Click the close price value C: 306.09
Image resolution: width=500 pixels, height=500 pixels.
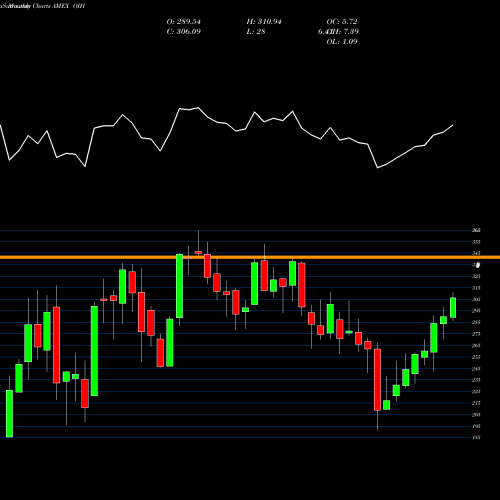[x=184, y=32]
